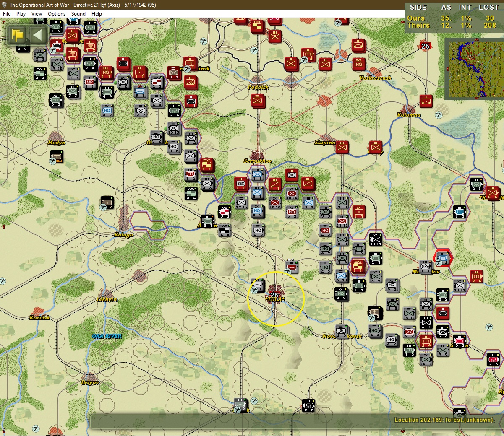The image size is (504, 436).
Task: Select the red HQ unit rated 5-2
Action: tap(292, 212)
